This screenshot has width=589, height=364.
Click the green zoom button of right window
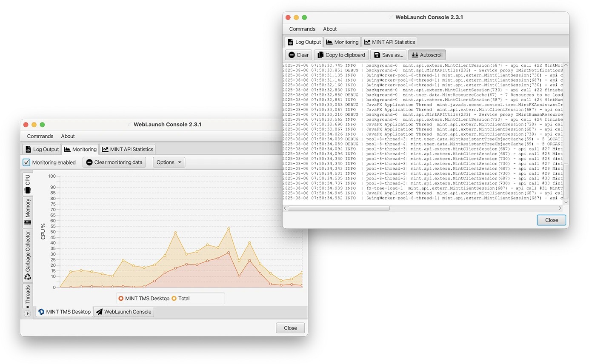(x=304, y=17)
